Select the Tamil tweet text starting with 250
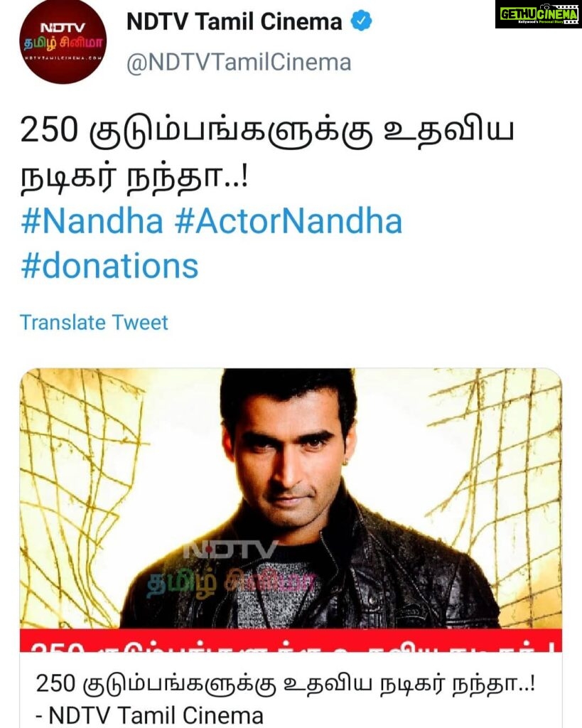This screenshot has height=728, width=582. click(x=267, y=132)
